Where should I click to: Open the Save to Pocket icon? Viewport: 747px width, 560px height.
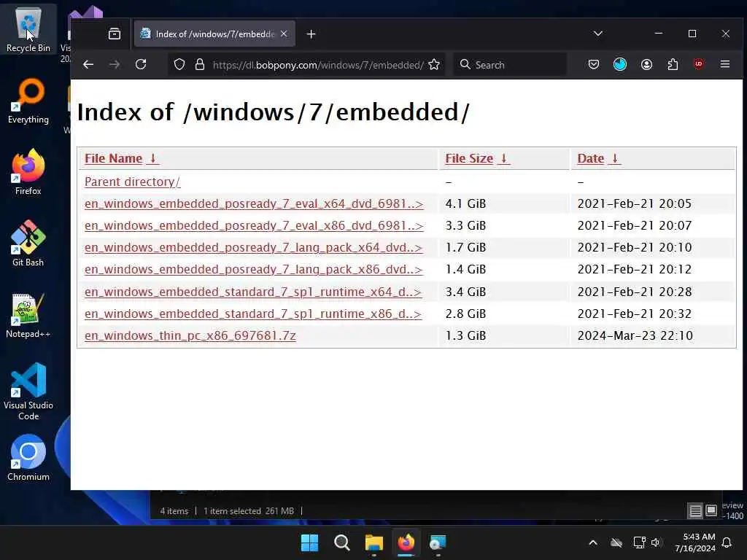tap(594, 64)
